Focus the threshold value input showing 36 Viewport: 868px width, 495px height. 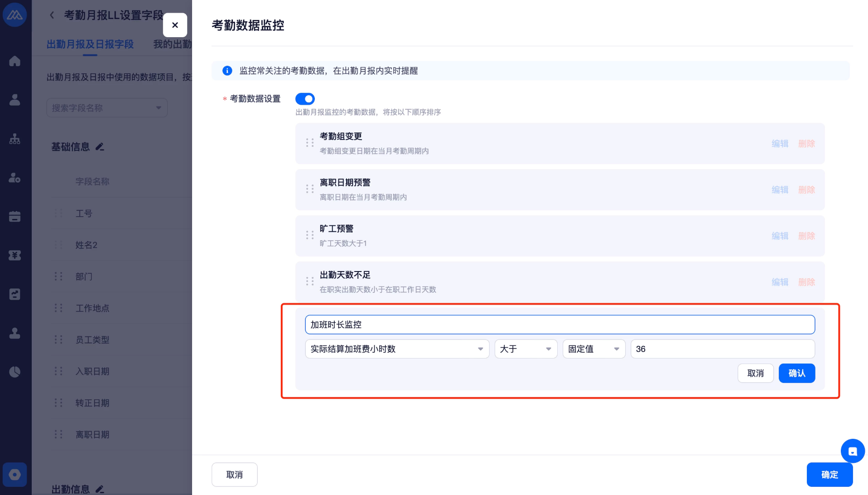click(723, 349)
